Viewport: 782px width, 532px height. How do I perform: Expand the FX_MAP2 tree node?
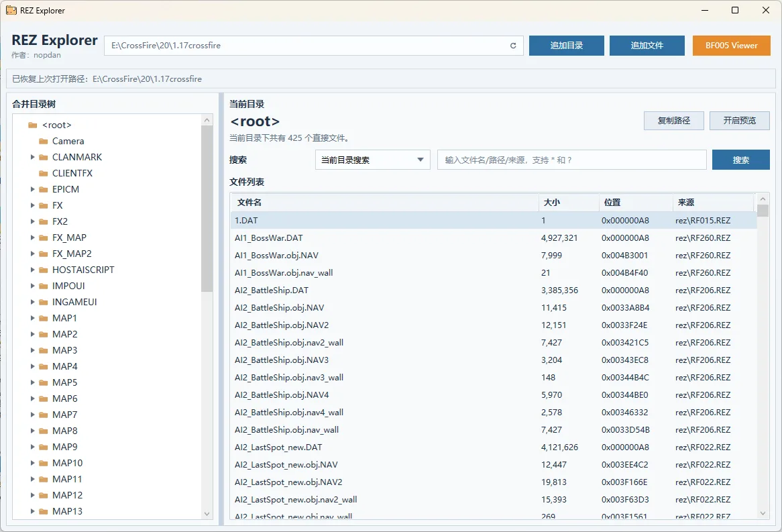click(x=32, y=254)
